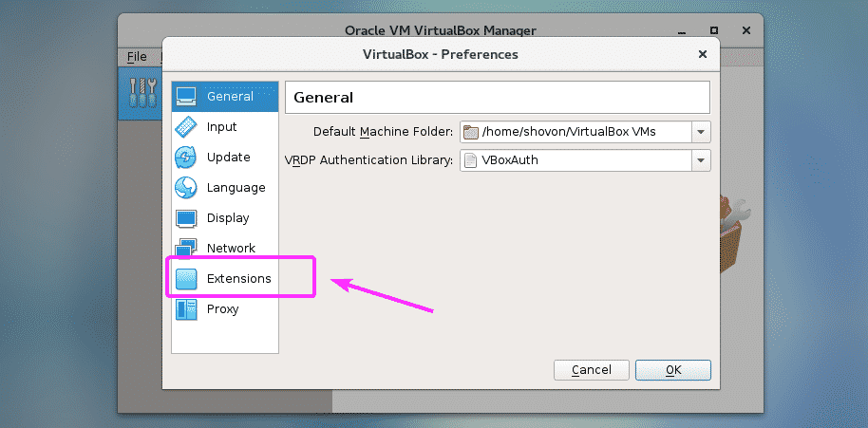Viewport: 868px width, 428px height.
Task: Click the VBoxAuth library field
Action: [576, 161]
